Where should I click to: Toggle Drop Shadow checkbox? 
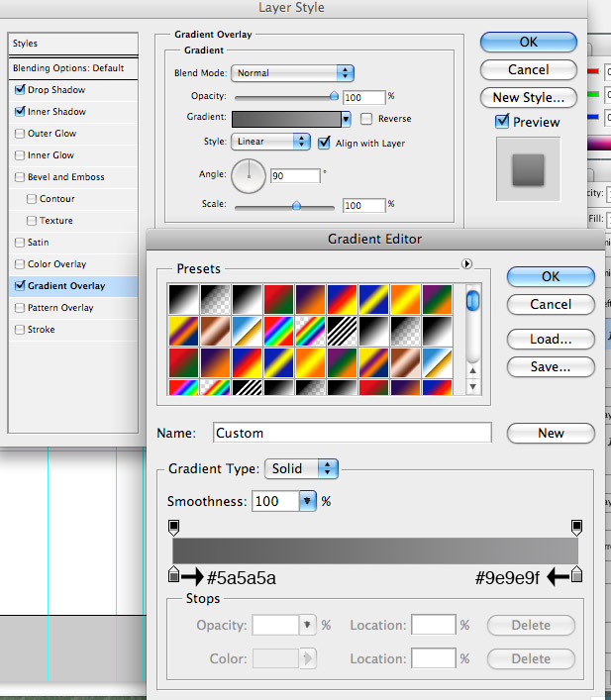pos(20,89)
